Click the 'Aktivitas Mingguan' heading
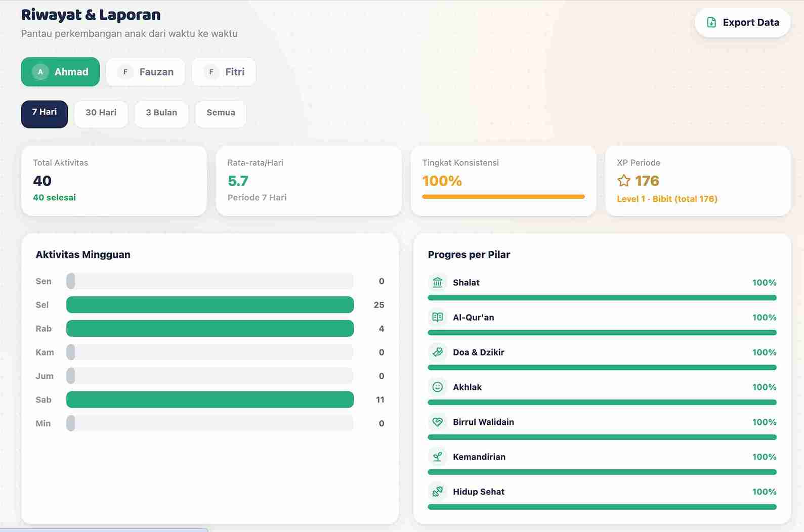The image size is (804, 532). [83, 255]
